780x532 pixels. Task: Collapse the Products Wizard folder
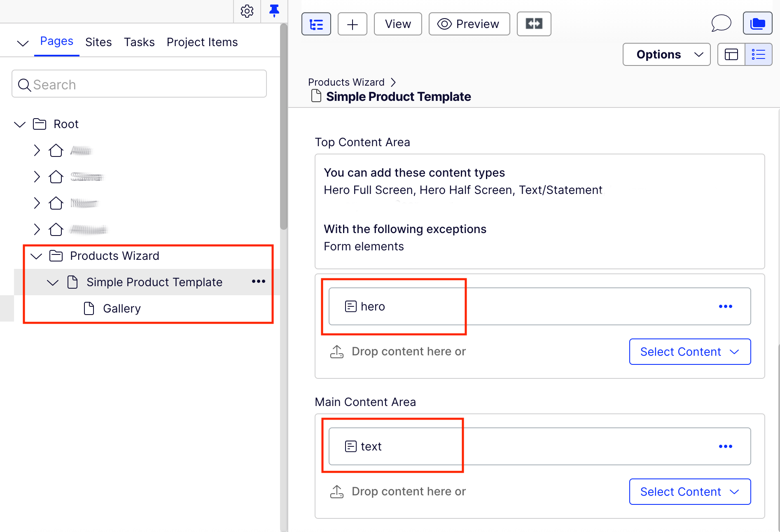point(37,256)
